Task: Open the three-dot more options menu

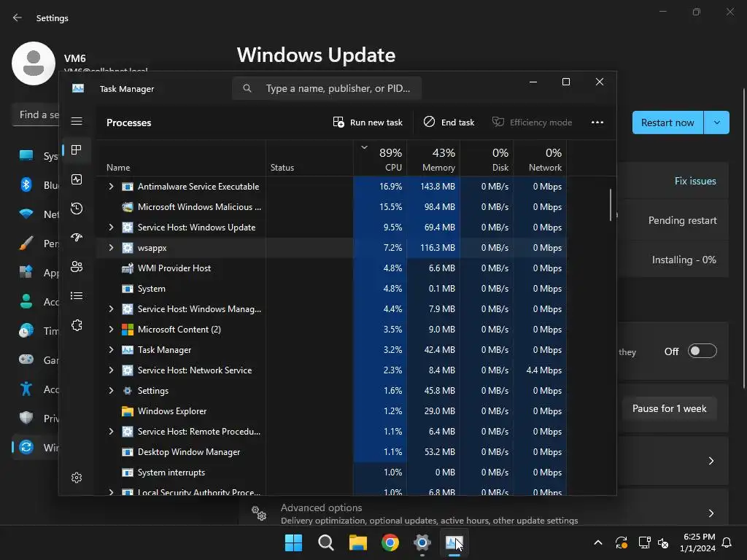Action: tap(597, 122)
